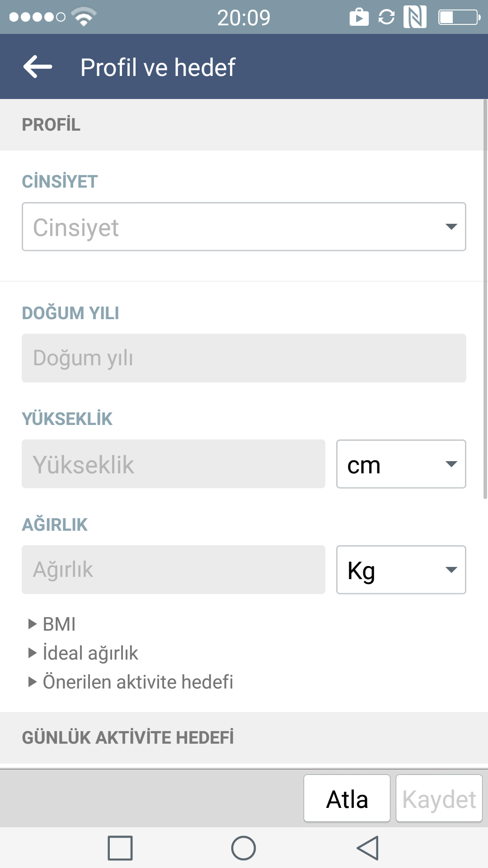The image size is (488, 868).
Task: Click the Atla button
Action: tap(347, 798)
